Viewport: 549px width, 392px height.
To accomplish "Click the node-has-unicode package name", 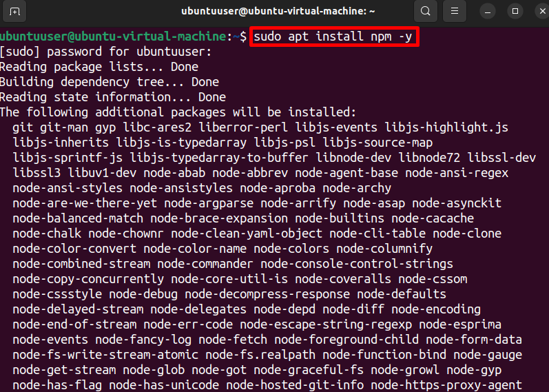I will 164,385.
